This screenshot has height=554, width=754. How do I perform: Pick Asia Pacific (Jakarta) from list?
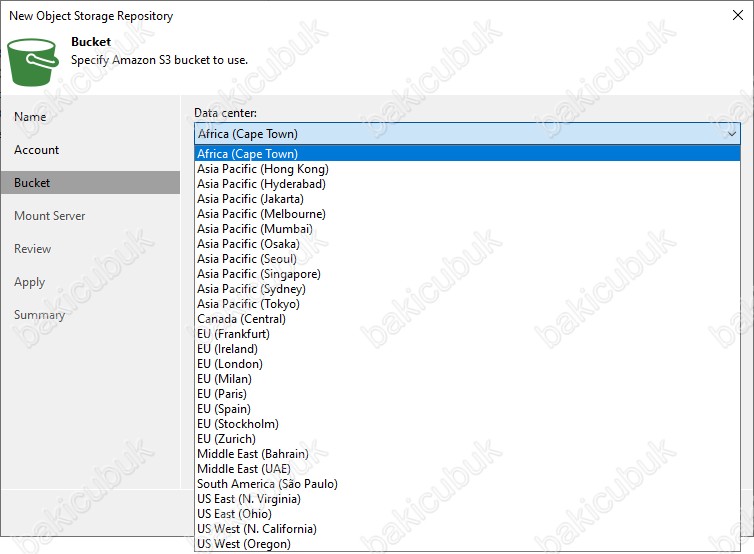pos(467,199)
